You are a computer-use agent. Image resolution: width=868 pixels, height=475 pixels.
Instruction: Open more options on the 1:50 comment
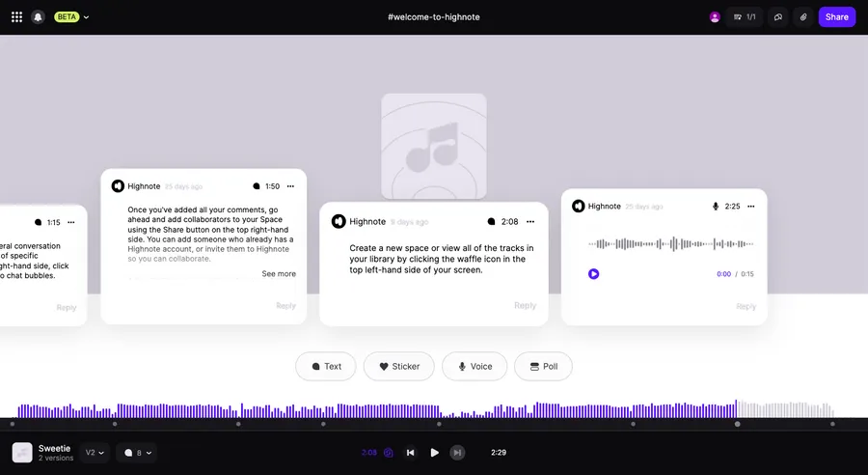(x=290, y=186)
